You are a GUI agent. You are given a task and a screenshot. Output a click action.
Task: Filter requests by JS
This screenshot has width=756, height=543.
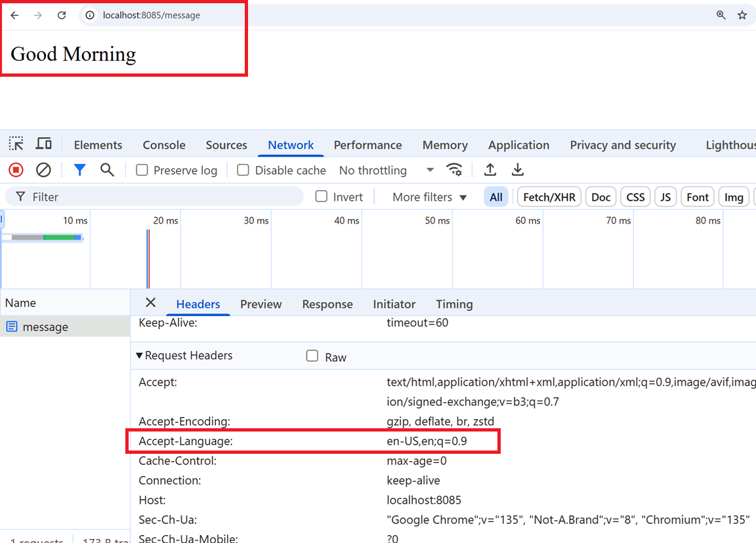pos(665,197)
